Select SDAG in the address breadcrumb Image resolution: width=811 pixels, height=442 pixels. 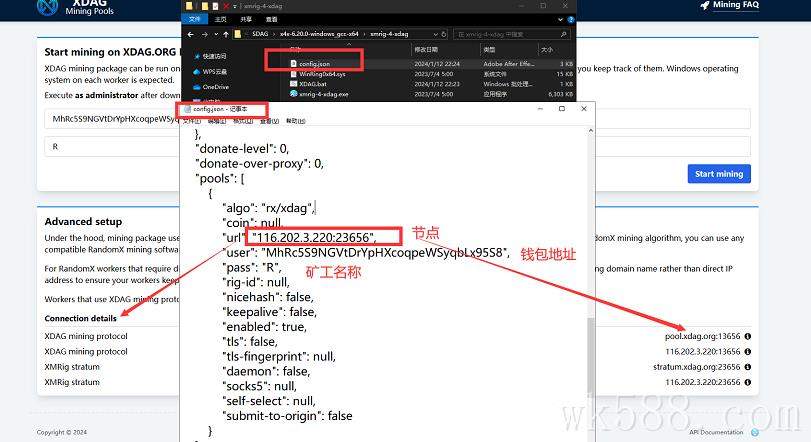260,34
